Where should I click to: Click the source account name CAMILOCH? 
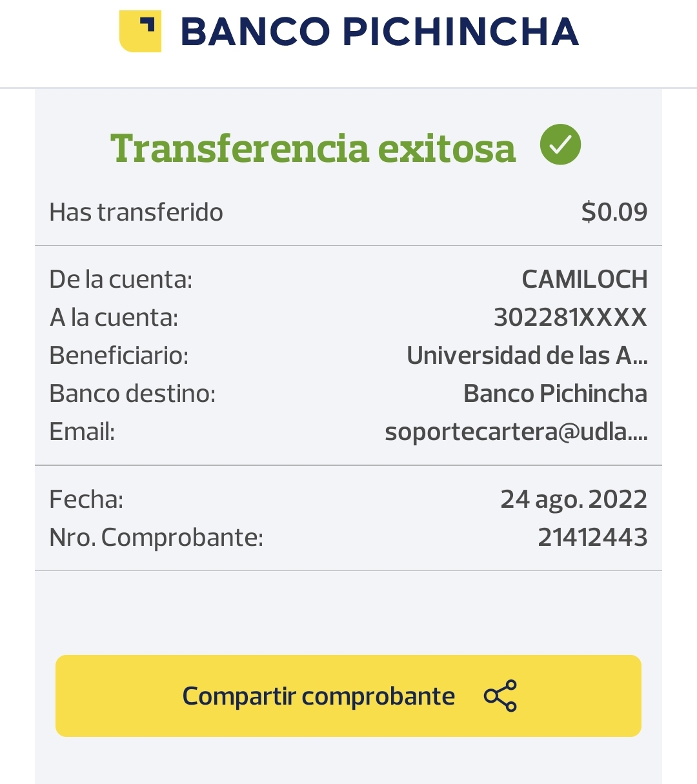click(584, 279)
